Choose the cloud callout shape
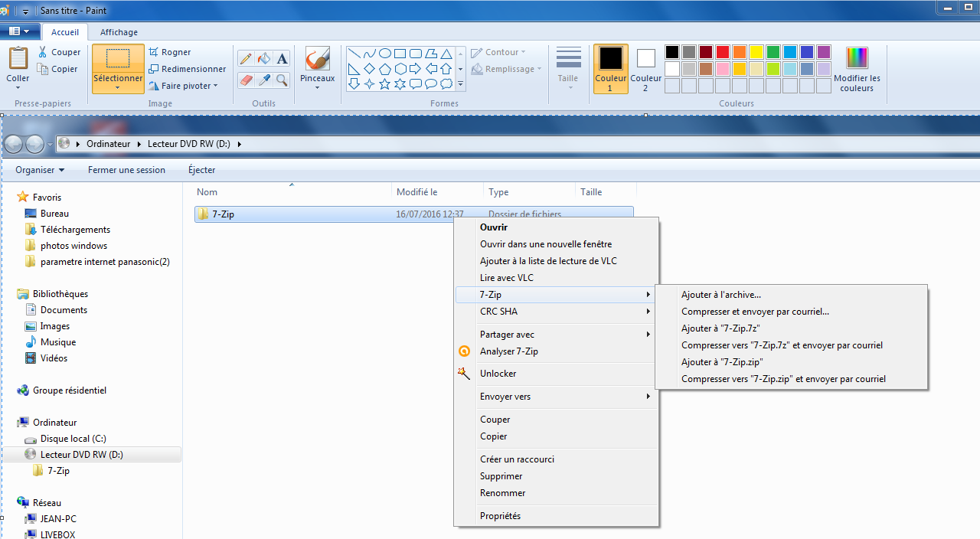980x539 pixels. [446, 84]
